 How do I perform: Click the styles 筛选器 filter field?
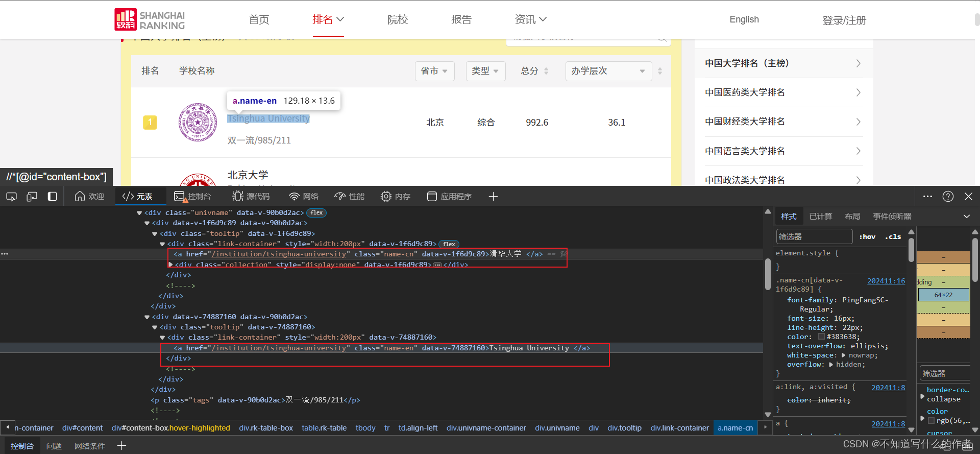814,236
